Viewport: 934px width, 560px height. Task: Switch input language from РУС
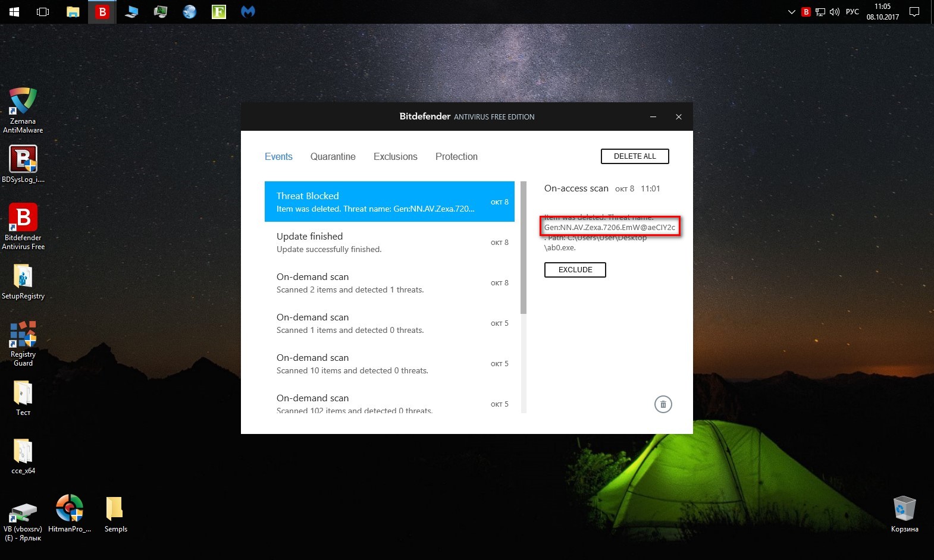tap(852, 12)
